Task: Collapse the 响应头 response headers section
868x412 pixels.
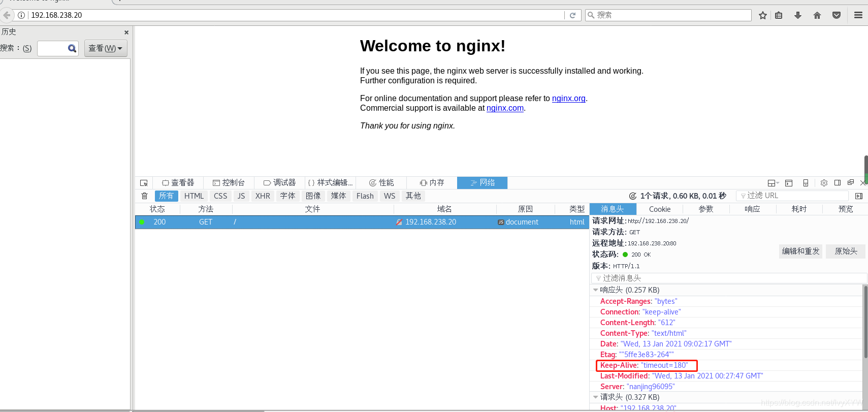Action: click(x=596, y=290)
